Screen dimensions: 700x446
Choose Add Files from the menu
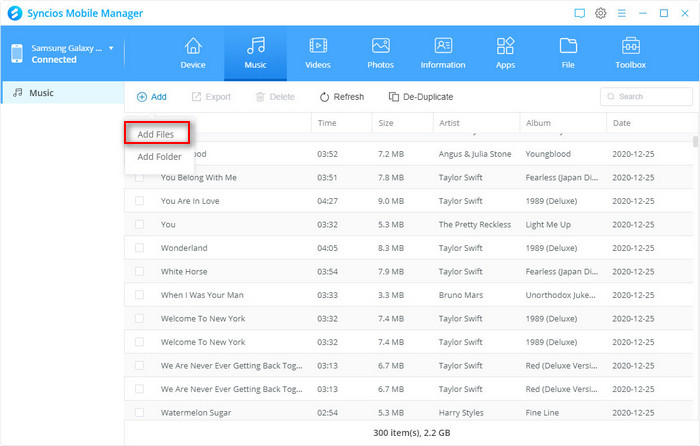(156, 134)
